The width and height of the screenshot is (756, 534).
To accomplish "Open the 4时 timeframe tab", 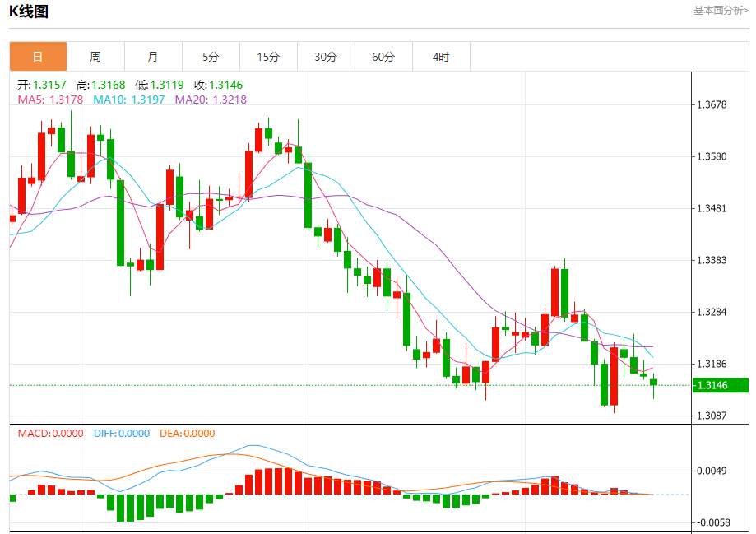I will point(441,57).
